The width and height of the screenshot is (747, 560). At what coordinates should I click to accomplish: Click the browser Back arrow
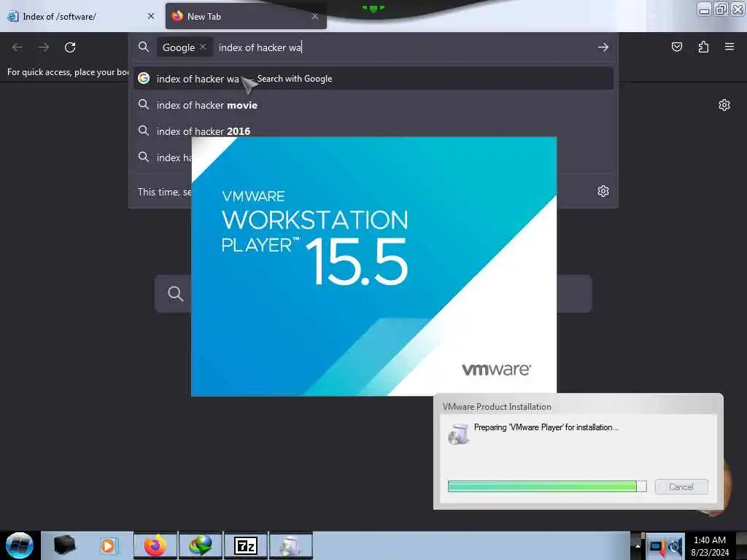(18, 47)
